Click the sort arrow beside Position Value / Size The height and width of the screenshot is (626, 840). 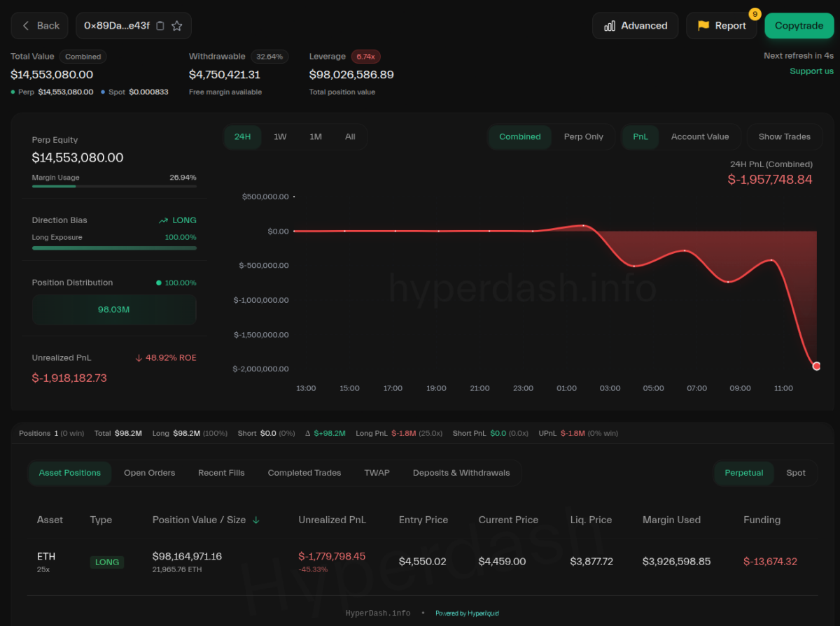coord(255,520)
